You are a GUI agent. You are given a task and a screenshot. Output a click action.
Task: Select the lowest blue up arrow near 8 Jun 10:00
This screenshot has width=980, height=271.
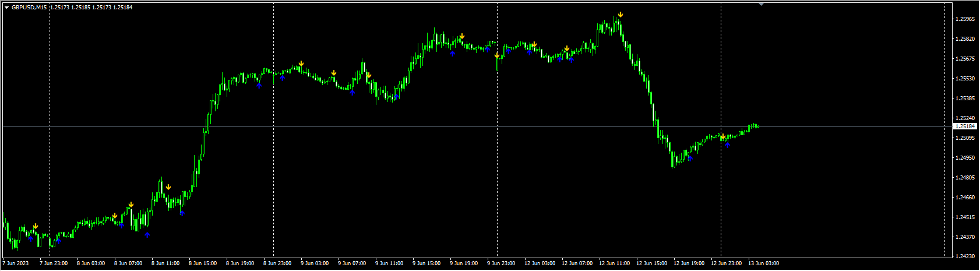coord(147,234)
